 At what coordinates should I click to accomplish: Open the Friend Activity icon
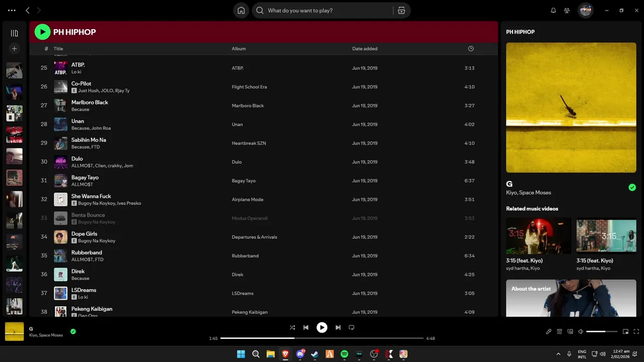click(x=567, y=11)
